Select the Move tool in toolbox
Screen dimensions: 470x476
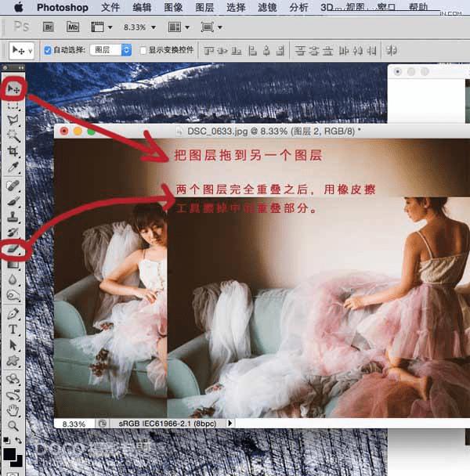(x=13, y=89)
